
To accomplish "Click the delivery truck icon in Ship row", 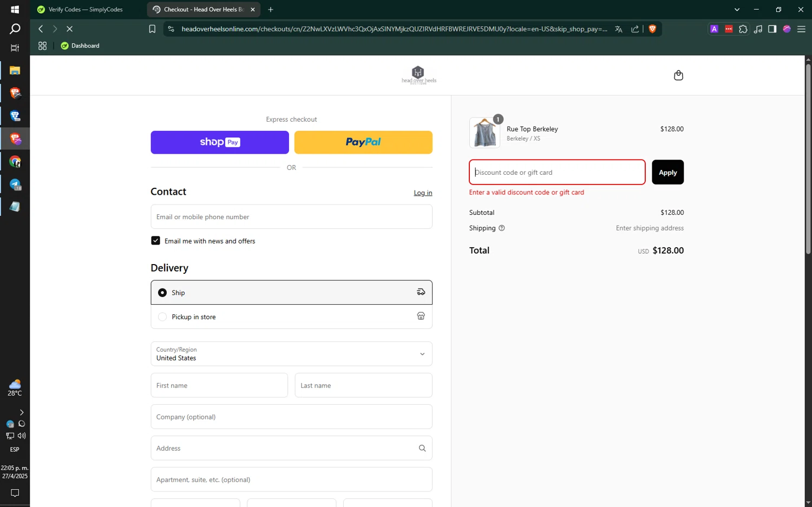I will (421, 292).
